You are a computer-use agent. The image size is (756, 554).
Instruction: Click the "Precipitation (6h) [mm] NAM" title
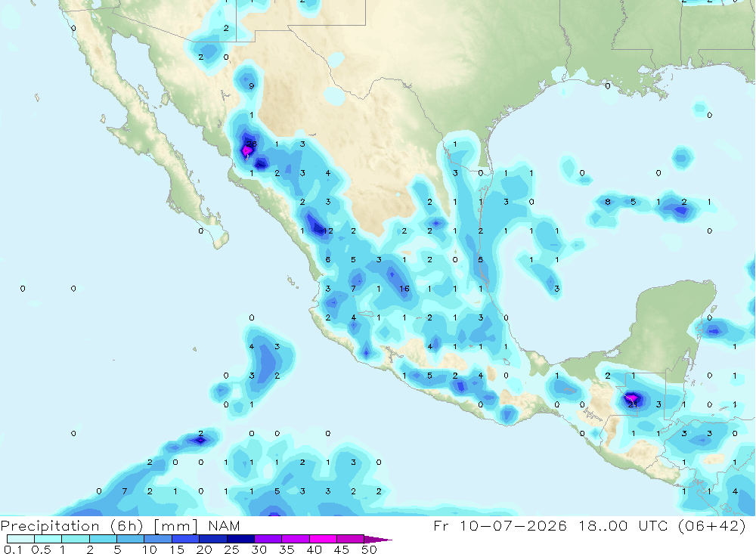click(x=120, y=526)
